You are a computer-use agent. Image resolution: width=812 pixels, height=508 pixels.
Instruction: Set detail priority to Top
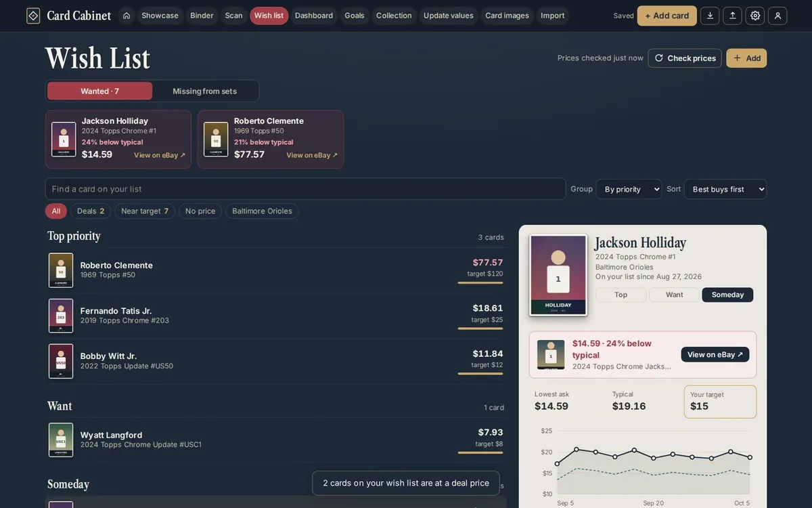(x=621, y=295)
